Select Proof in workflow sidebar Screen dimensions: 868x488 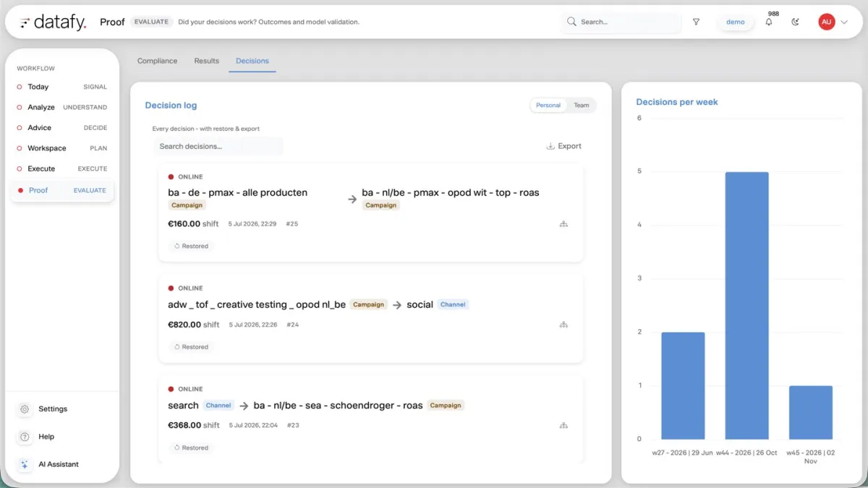pos(61,190)
